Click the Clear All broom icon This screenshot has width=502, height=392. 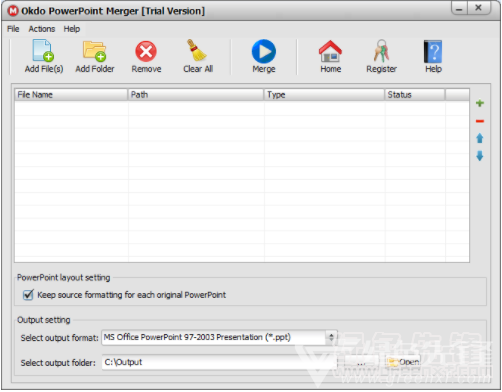[197, 50]
